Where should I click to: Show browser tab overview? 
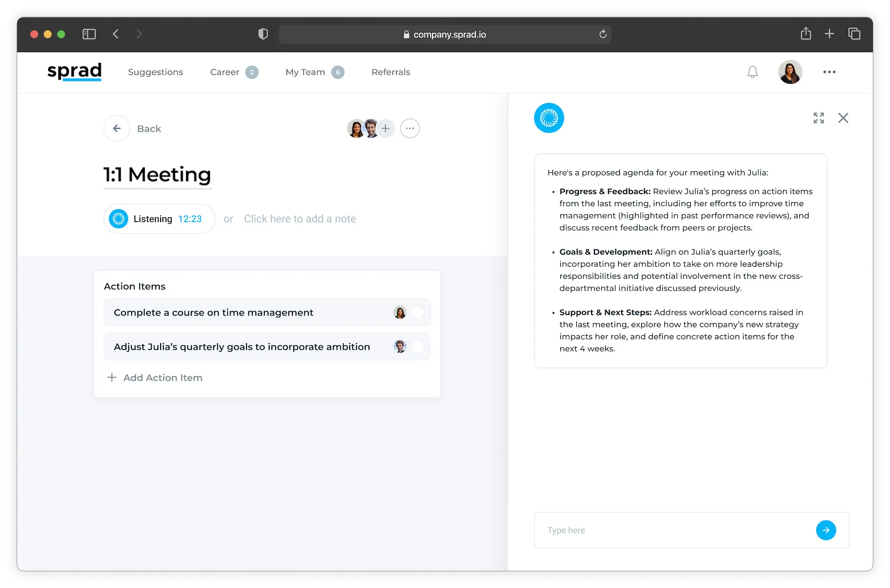[854, 34]
